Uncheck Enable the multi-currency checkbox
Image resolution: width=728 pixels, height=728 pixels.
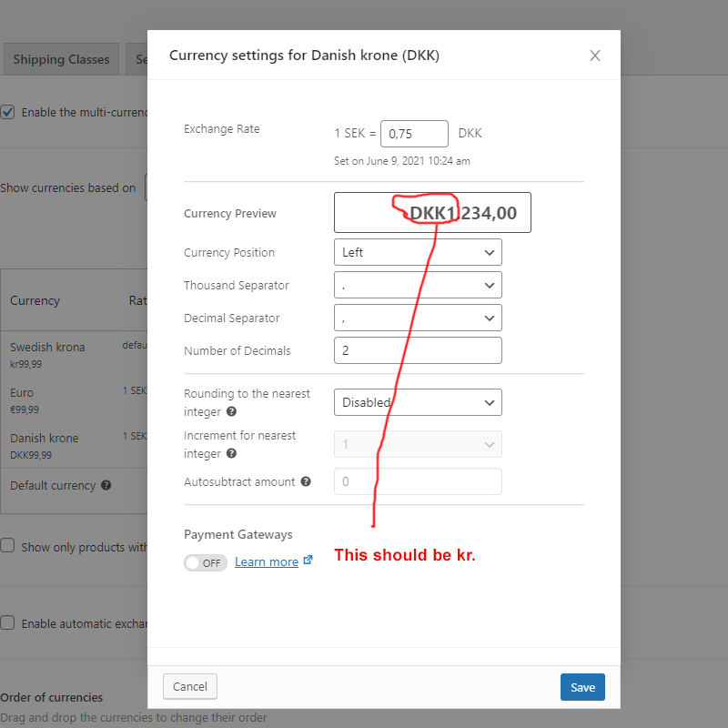point(7,112)
